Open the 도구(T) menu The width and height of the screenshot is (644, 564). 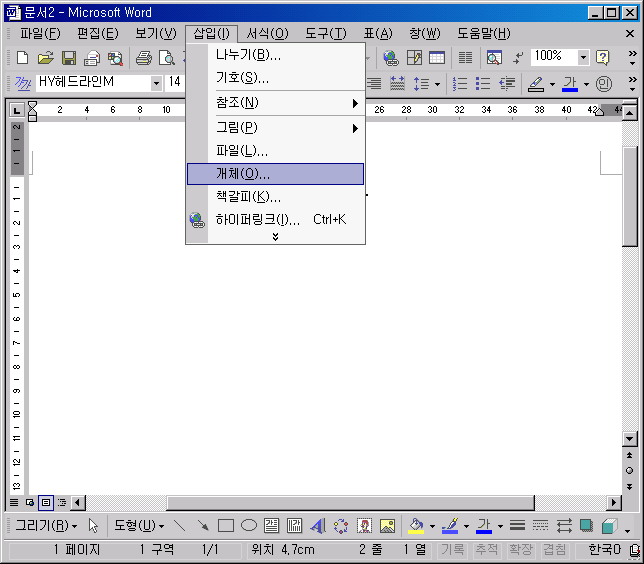point(326,34)
